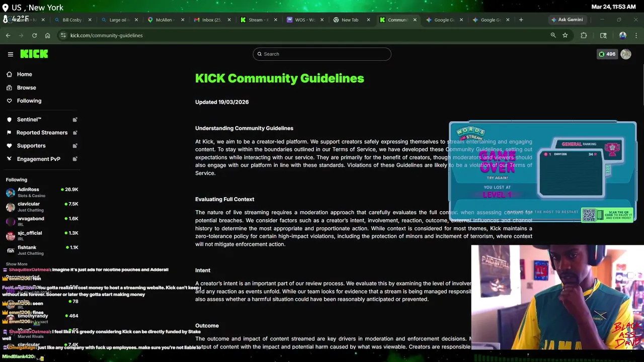This screenshot has width=644, height=362.
Task: Open AdinRoss channel from Following
Action: tap(42, 193)
